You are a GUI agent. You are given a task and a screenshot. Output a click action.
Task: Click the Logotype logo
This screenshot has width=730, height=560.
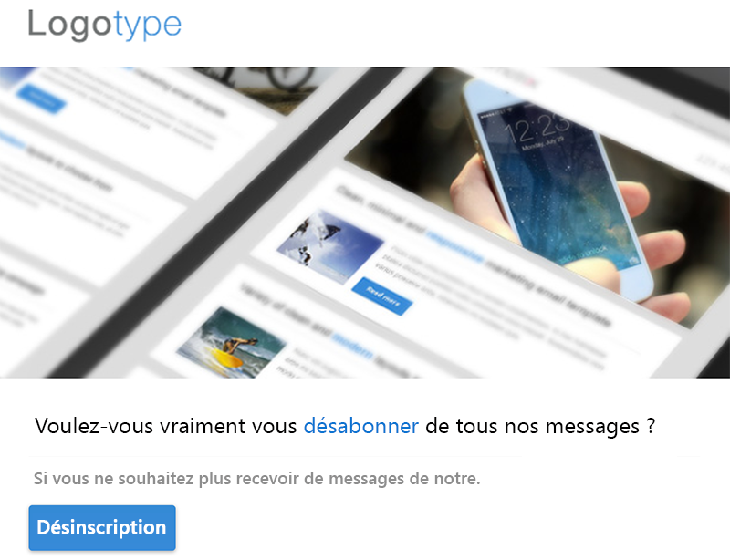(x=104, y=26)
